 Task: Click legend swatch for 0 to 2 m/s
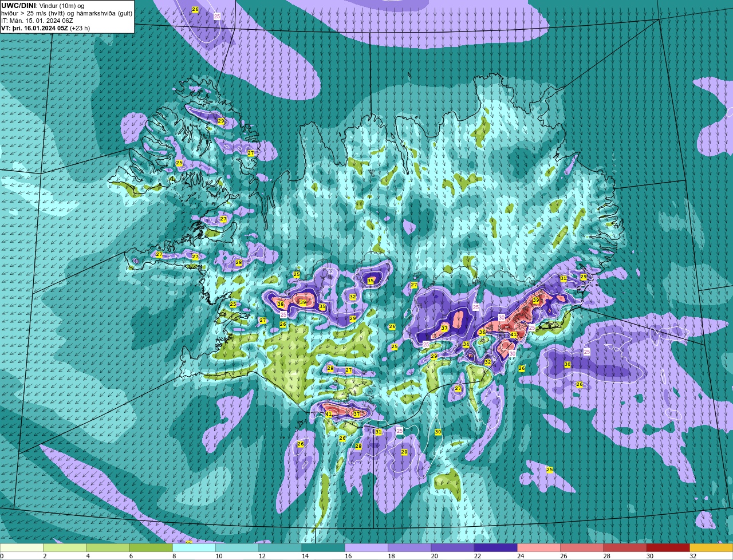tap(22, 548)
